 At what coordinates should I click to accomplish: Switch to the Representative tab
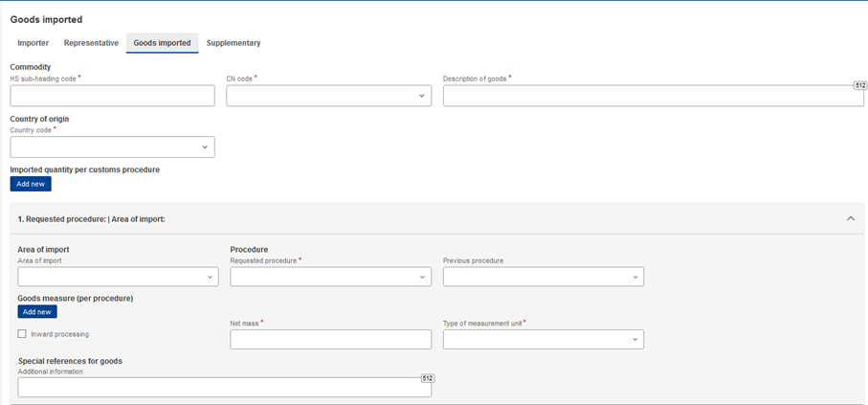91,43
